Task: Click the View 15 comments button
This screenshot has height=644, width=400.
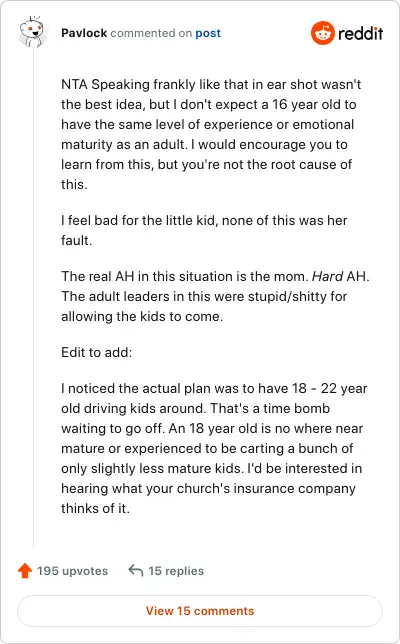Action: [x=200, y=611]
